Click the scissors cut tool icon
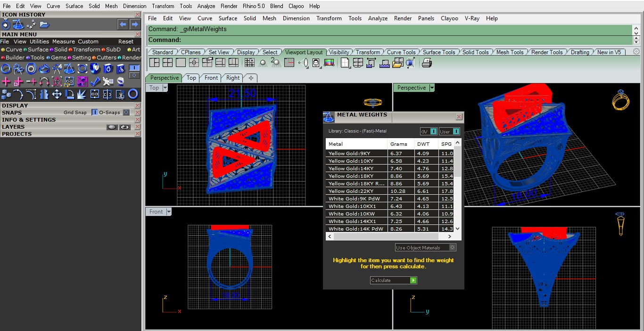Viewport: 644px width, 331px height. click(120, 94)
